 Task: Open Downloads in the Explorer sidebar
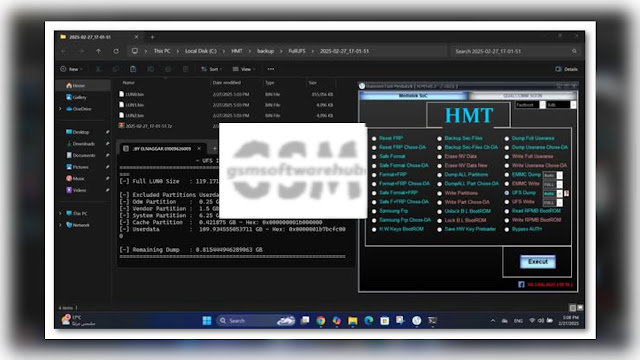pyautogui.click(x=80, y=144)
